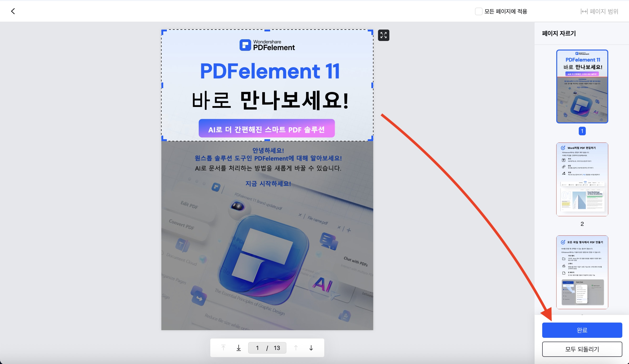The width and height of the screenshot is (629, 364).
Task: Click 모두 되돌리기 to revert all changes
Action: click(582, 349)
